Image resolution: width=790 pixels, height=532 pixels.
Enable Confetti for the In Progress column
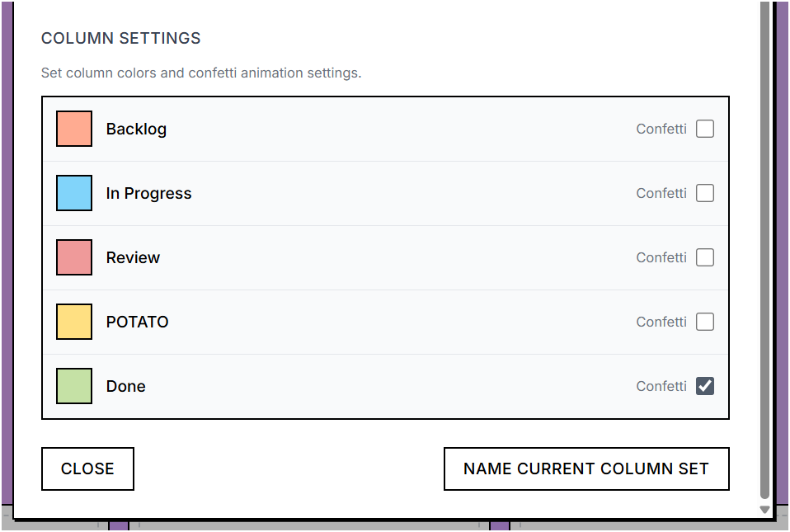pos(705,193)
